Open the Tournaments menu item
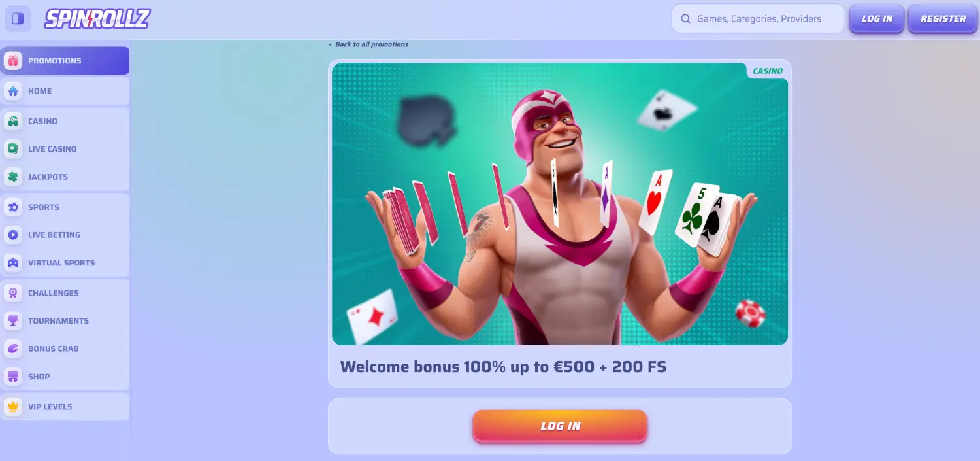Viewport: 980px width, 461px height. [x=65, y=321]
